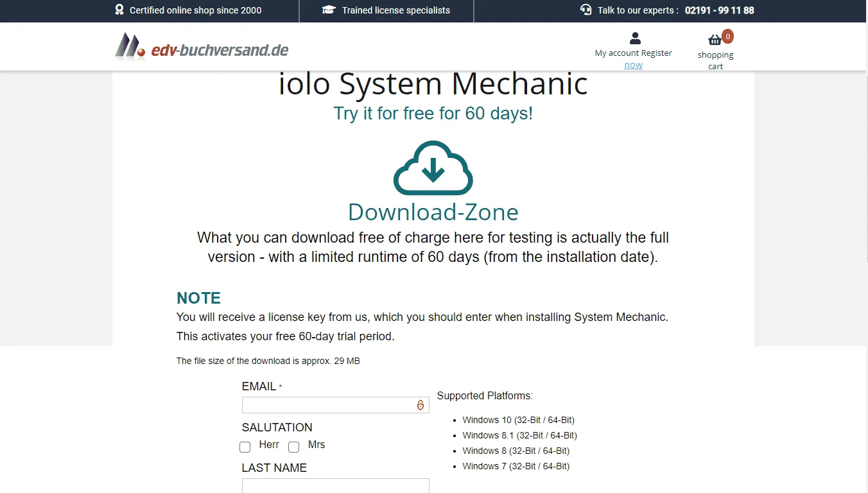Click the Supported Platforms label
Screen dimensions: 868x493
tap(485, 396)
